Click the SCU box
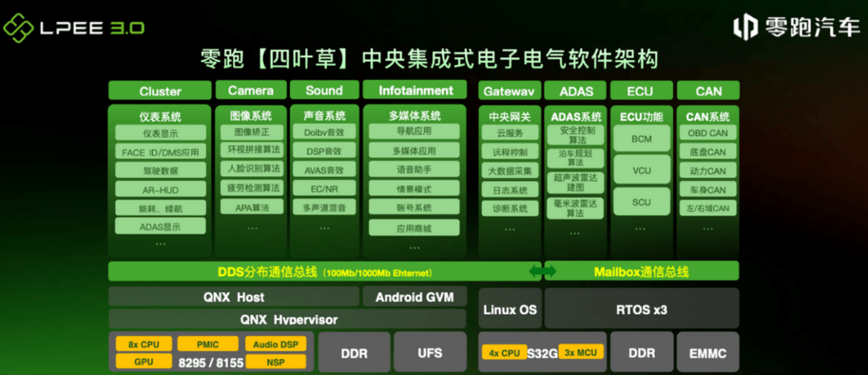868x375 pixels. point(641,202)
